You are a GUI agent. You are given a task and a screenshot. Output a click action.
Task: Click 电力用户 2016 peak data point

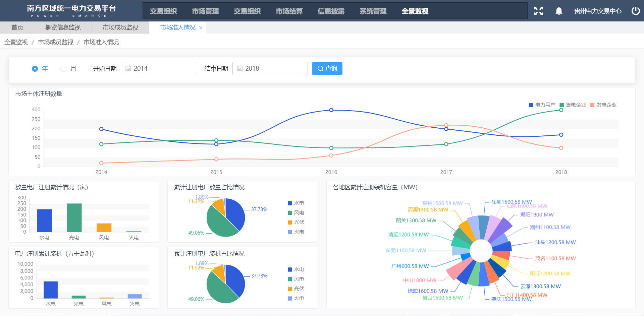[x=331, y=110]
